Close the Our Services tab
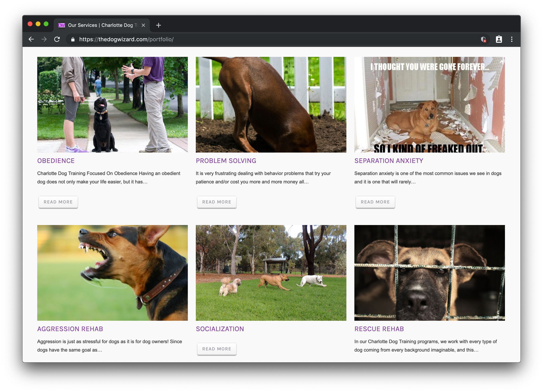 143,25
